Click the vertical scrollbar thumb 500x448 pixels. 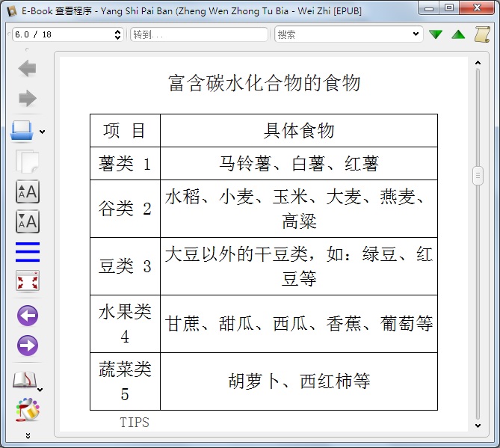point(478,176)
